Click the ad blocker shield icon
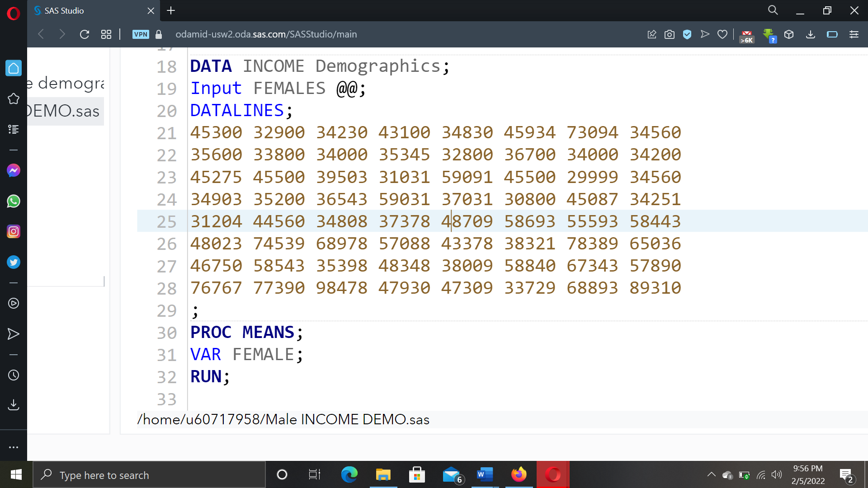This screenshot has width=868, height=488. pos(687,34)
